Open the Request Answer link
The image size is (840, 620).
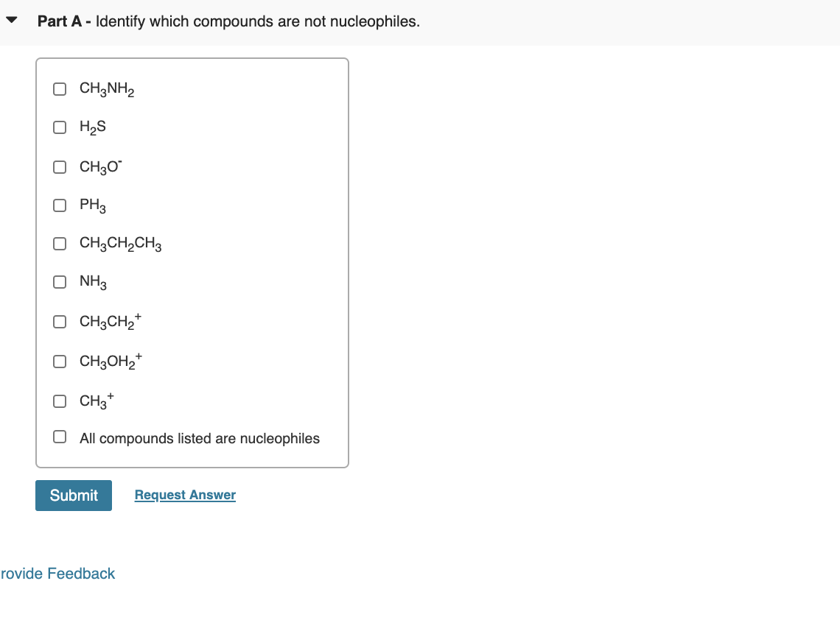[x=184, y=495]
